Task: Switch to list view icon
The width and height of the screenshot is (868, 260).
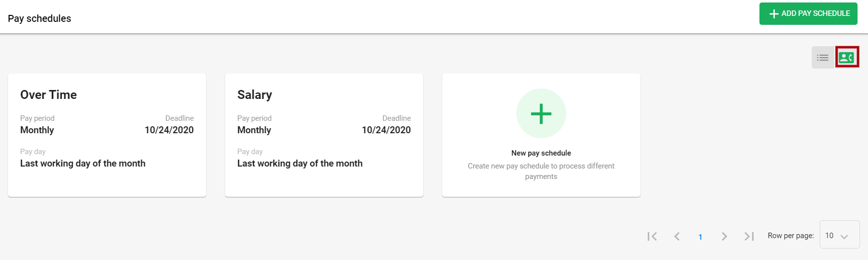Action: pyautogui.click(x=823, y=58)
